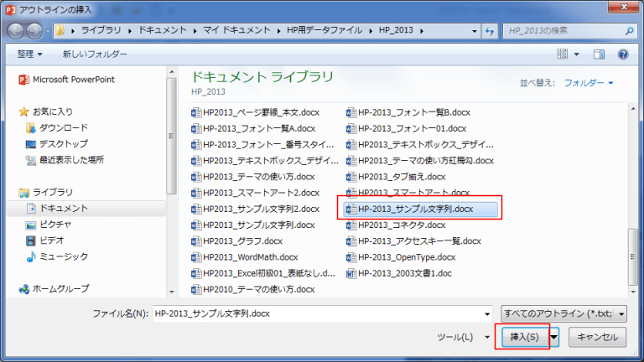Click the Back navigation arrow
The height and width of the screenshot is (362, 644).
[x=16, y=31]
